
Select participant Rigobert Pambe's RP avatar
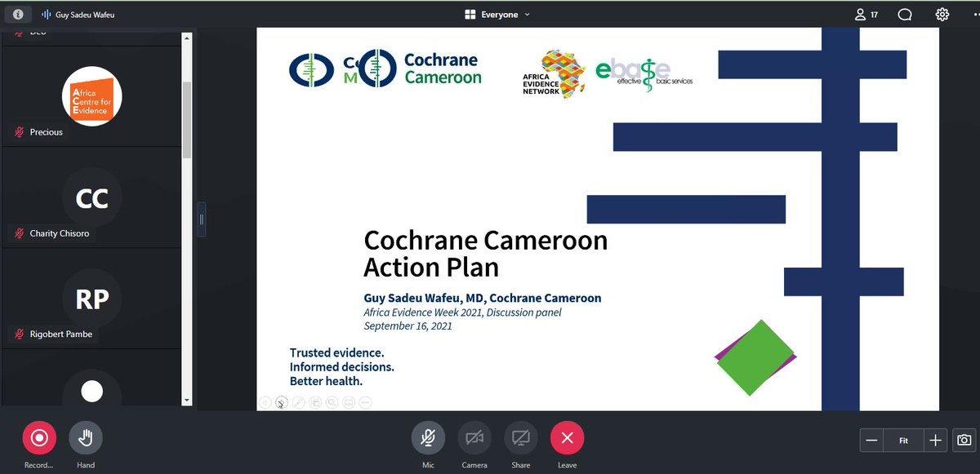(x=92, y=299)
